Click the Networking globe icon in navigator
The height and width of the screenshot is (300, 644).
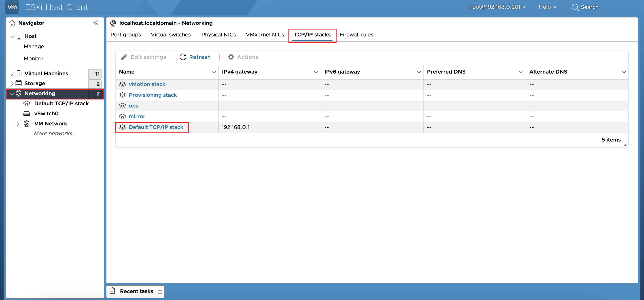click(x=19, y=93)
